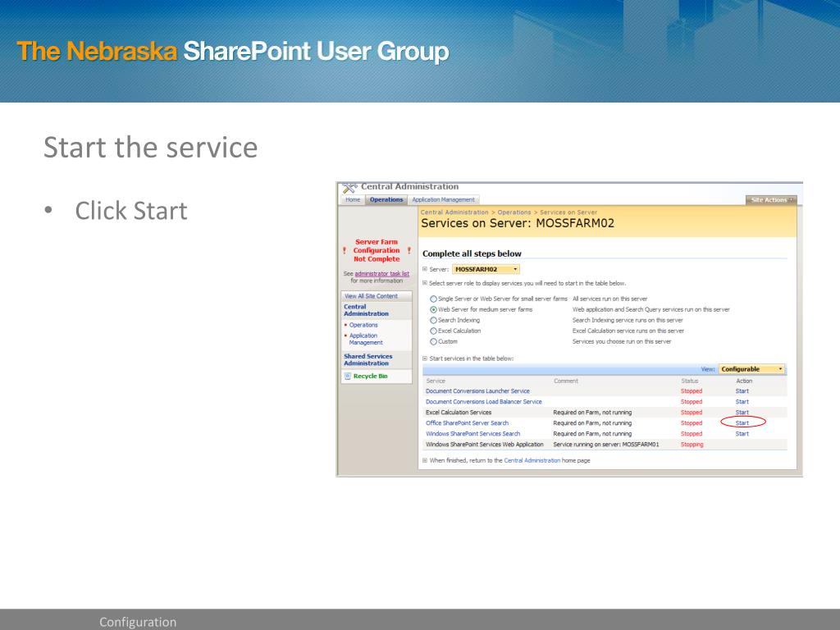The width and height of the screenshot is (840, 630).
Task: Click the Complete all steps below heading
Action: coord(472,254)
